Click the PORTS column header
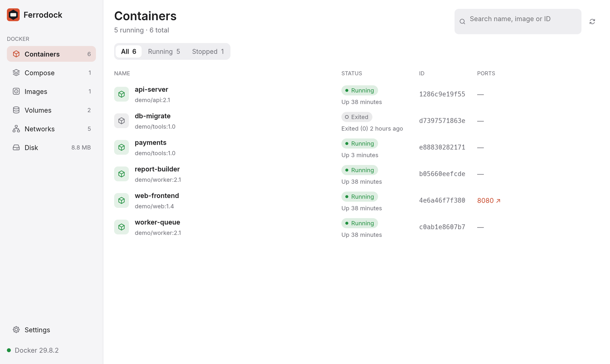610x364 pixels. pyautogui.click(x=486, y=73)
